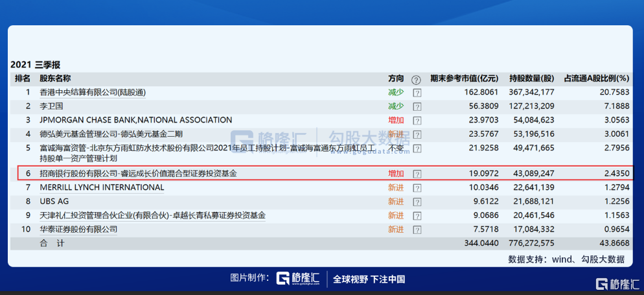Click info icon in 富诚海富资管 row
Viewport: 644px width, 295px height.
417,148
